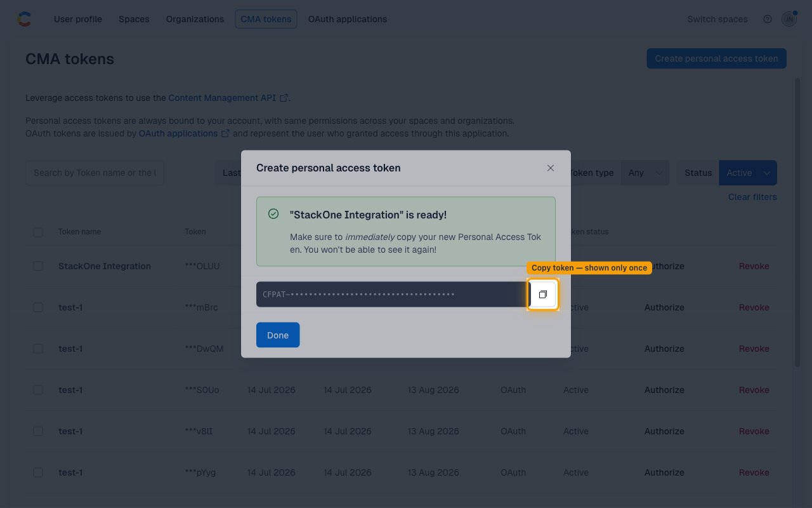Authorize the token ending mBrc

coord(664,307)
